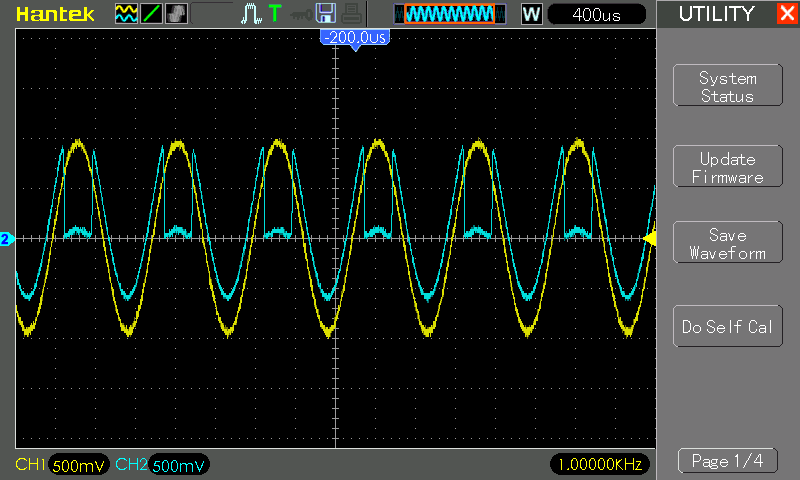Viewport: 800px width, 480px height.
Task: Start Do Self Cal
Action: 728,326
